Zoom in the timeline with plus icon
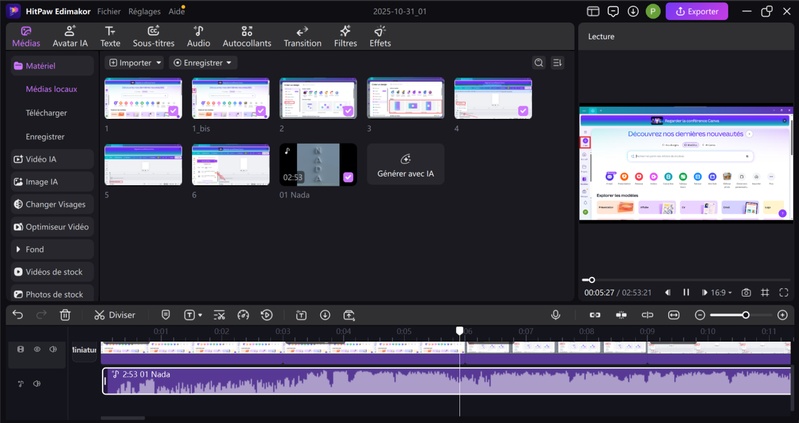799x423 pixels. tap(783, 315)
